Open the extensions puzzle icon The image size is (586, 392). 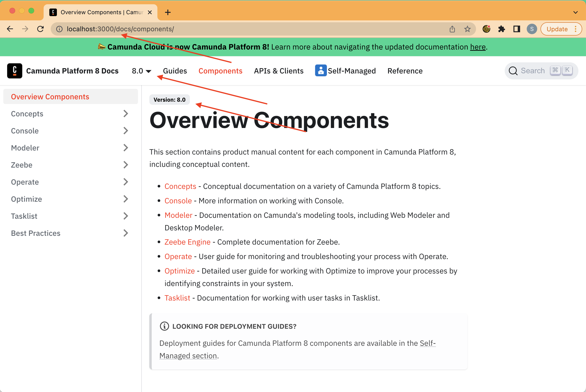[x=502, y=29]
